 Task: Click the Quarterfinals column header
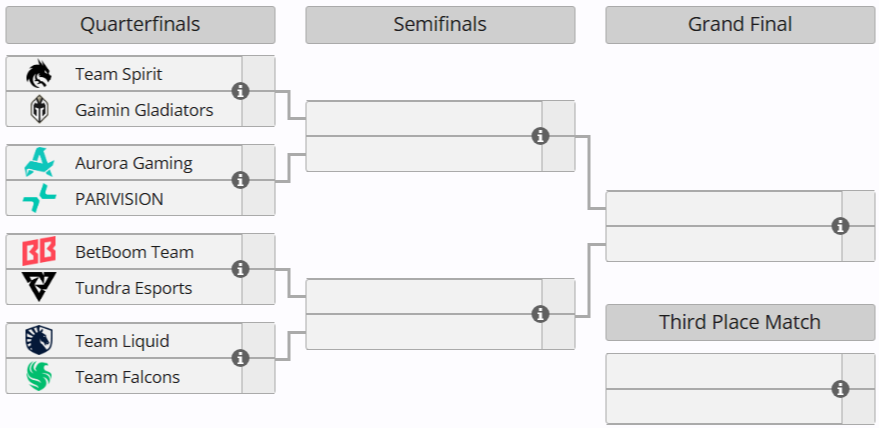coord(140,25)
